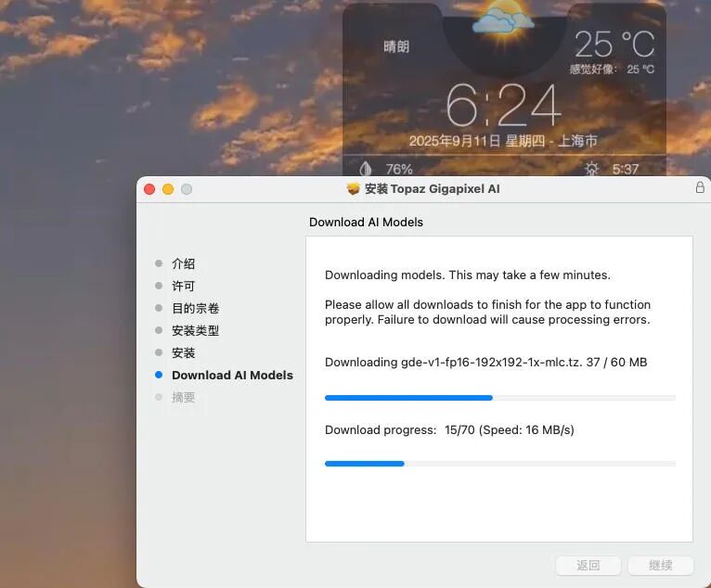This screenshot has width=711, height=588.
Task: Click the 安装 Topaz Gigapixel AI window title
Action: 433,189
